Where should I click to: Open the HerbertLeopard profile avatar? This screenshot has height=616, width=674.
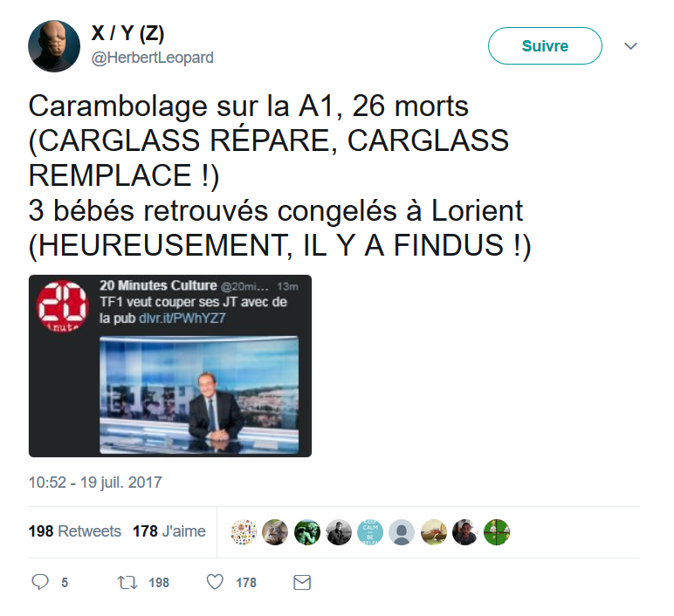[x=54, y=46]
